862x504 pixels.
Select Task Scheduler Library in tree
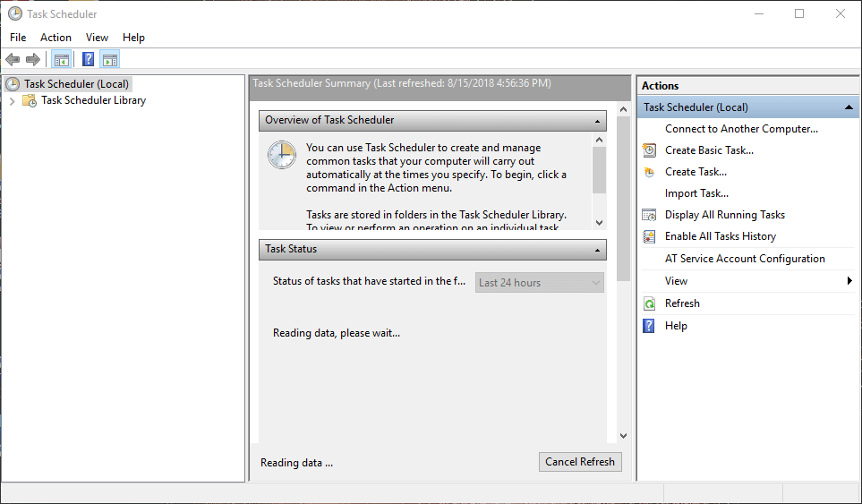pos(93,100)
